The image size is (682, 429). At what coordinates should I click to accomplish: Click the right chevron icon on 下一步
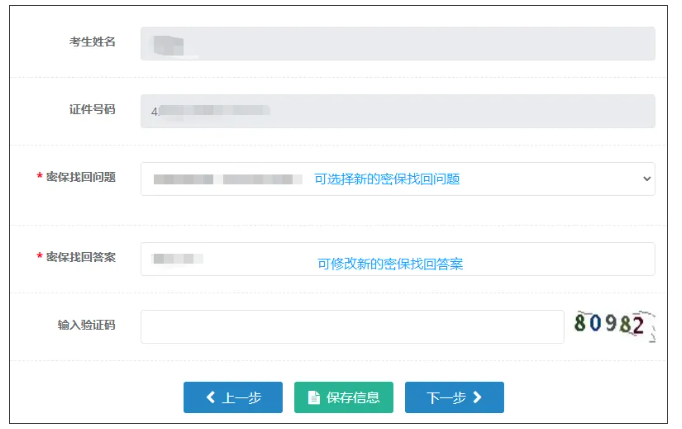[477, 397]
